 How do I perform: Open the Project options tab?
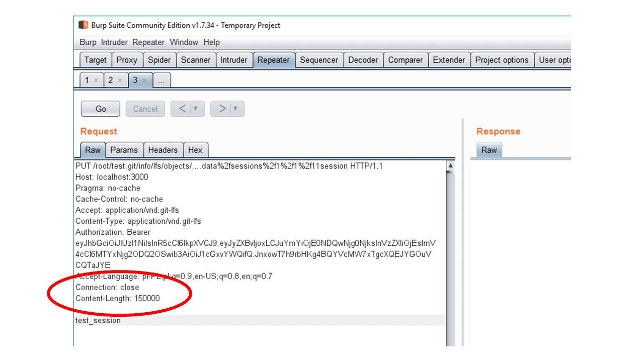502,60
